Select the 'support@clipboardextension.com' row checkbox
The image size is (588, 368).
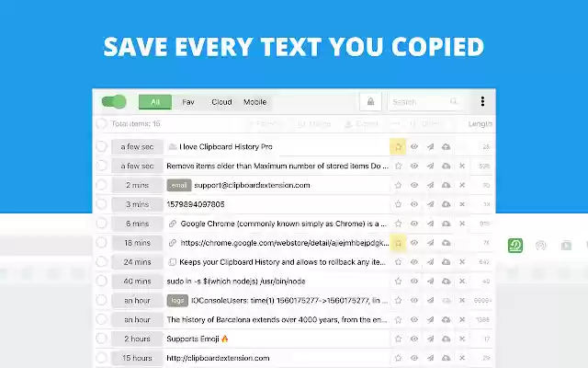[101, 185]
